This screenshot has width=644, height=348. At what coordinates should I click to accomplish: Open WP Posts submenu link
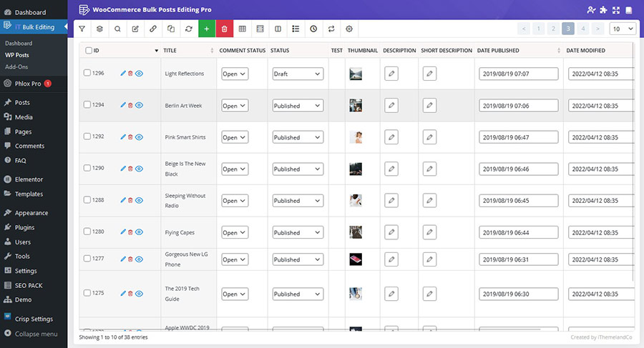(x=17, y=55)
